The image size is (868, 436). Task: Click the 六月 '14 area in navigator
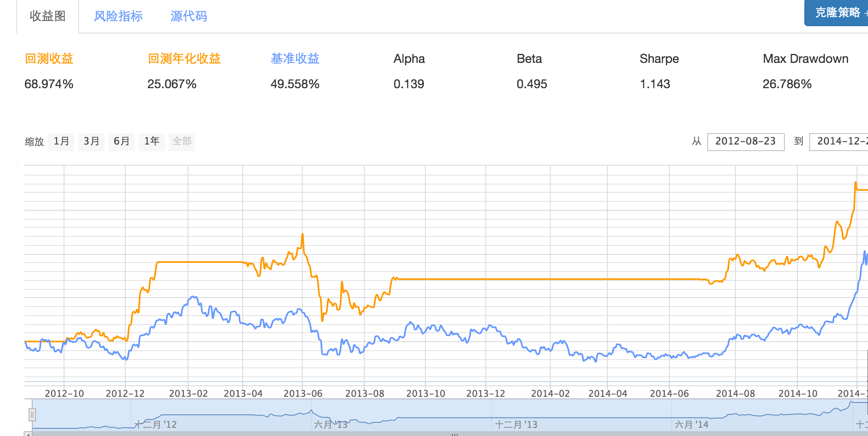691,425
